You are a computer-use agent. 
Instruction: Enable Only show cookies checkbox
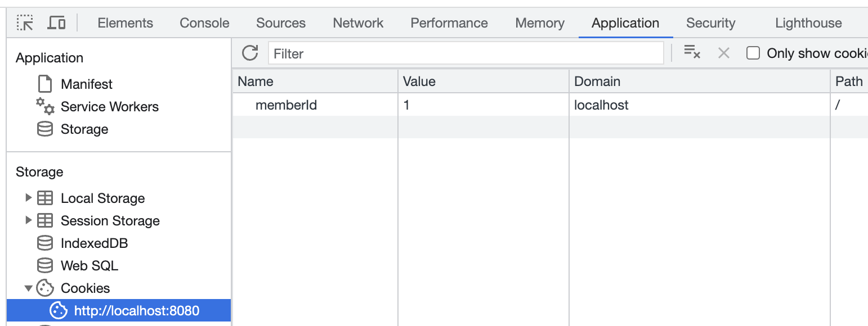point(753,53)
